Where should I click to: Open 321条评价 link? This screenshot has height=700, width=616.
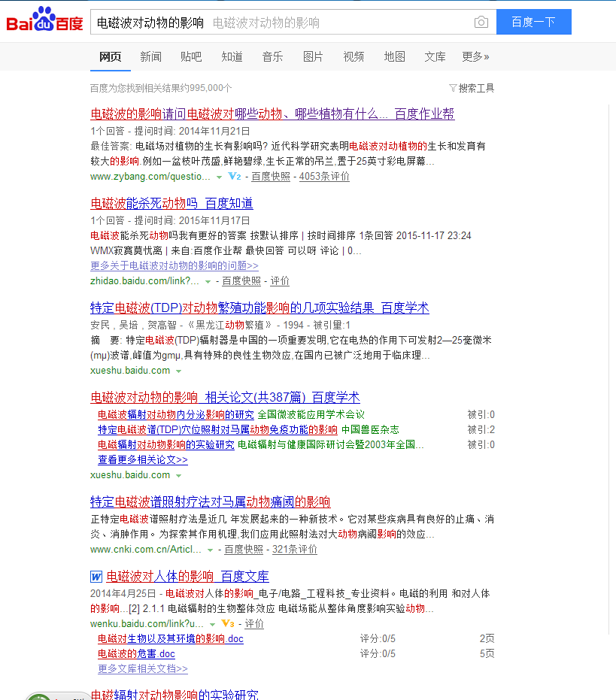point(295,549)
